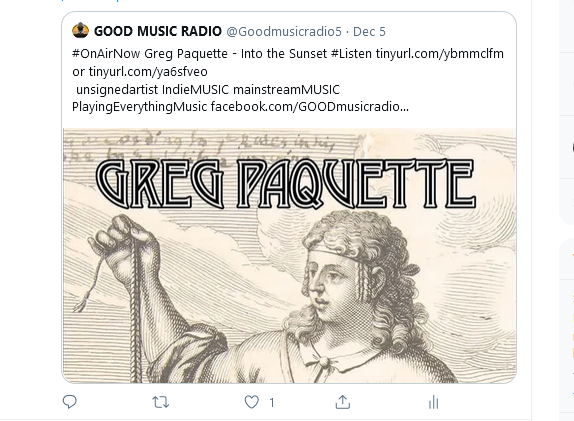Open the Greg Paquette engraving image
This screenshot has height=421, width=574.
click(x=289, y=256)
